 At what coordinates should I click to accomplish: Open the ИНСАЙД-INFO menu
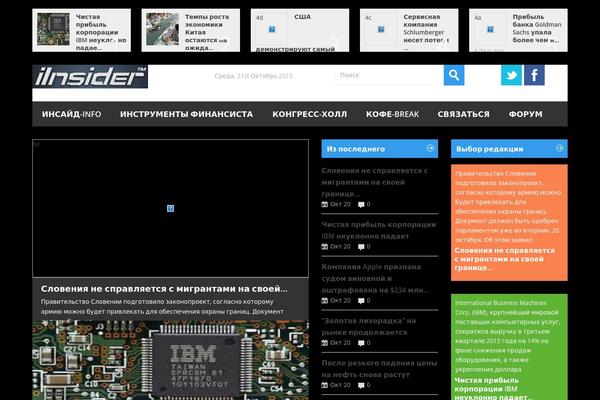[72, 114]
